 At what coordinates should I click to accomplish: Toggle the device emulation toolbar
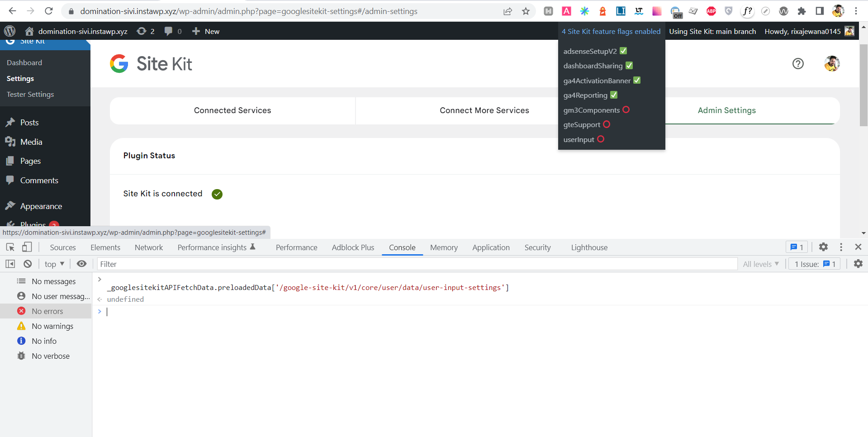(x=27, y=247)
